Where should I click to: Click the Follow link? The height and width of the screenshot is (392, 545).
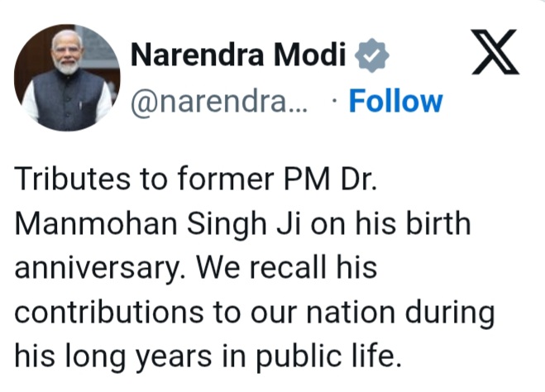pyautogui.click(x=395, y=102)
